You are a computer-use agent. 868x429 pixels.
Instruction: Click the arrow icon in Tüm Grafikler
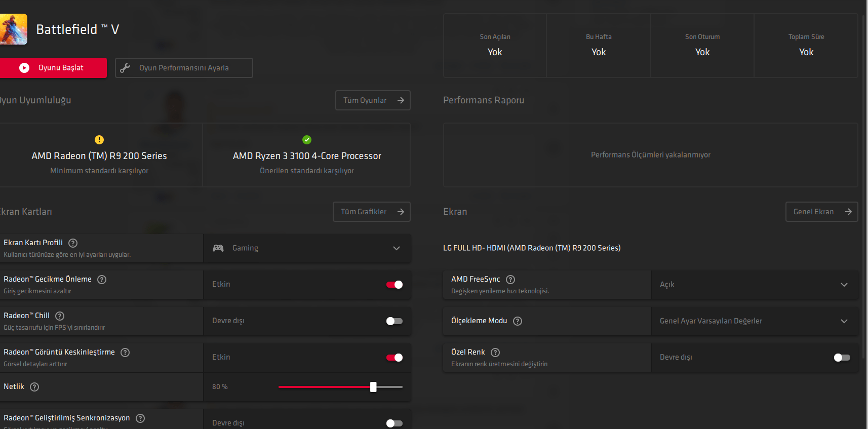(x=401, y=212)
